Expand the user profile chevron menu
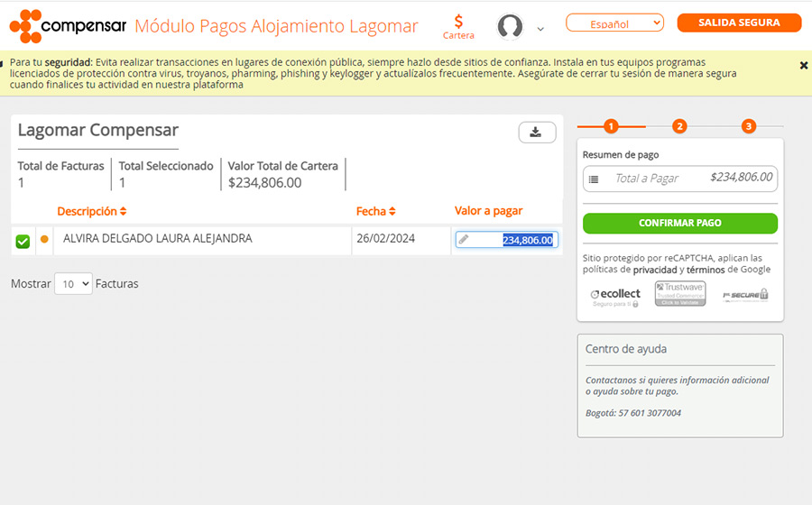This screenshot has height=505, width=812. [x=540, y=29]
